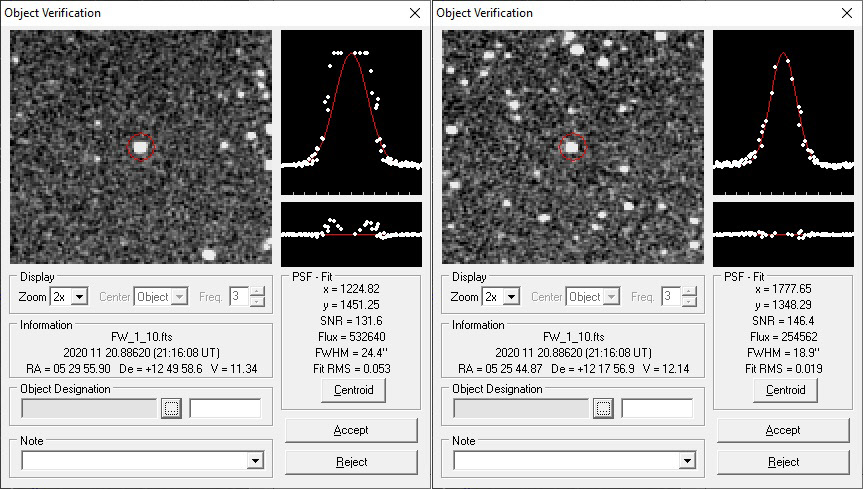Open Center Object dropdown in right window
864x489 pixels.
coord(611,297)
